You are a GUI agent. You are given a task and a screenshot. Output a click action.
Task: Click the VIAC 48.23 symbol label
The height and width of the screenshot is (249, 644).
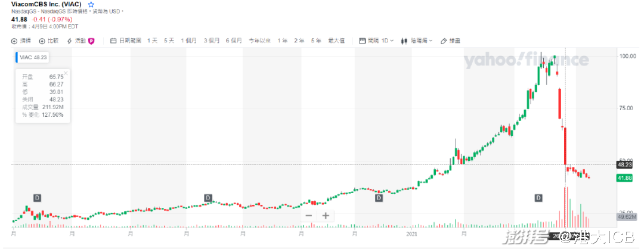tap(32, 58)
